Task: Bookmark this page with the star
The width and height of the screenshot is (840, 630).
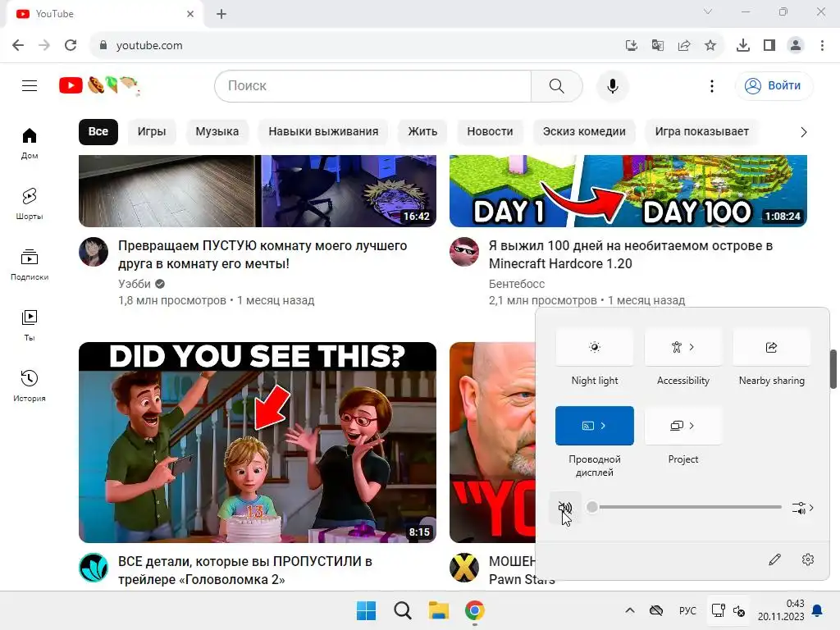Action: pyautogui.click(x=710, y=46)
